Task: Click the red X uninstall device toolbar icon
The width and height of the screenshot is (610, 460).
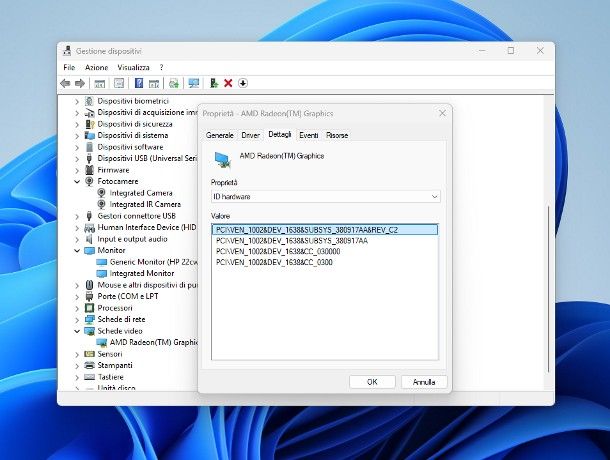Action: tap(228, 83)
